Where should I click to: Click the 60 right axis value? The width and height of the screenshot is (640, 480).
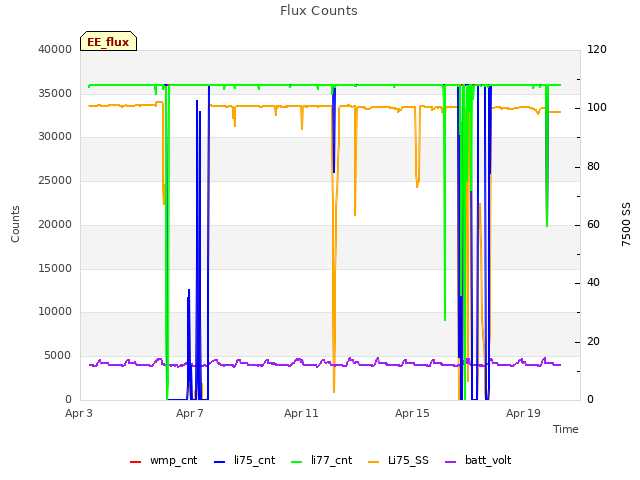(x=593, y=224)
